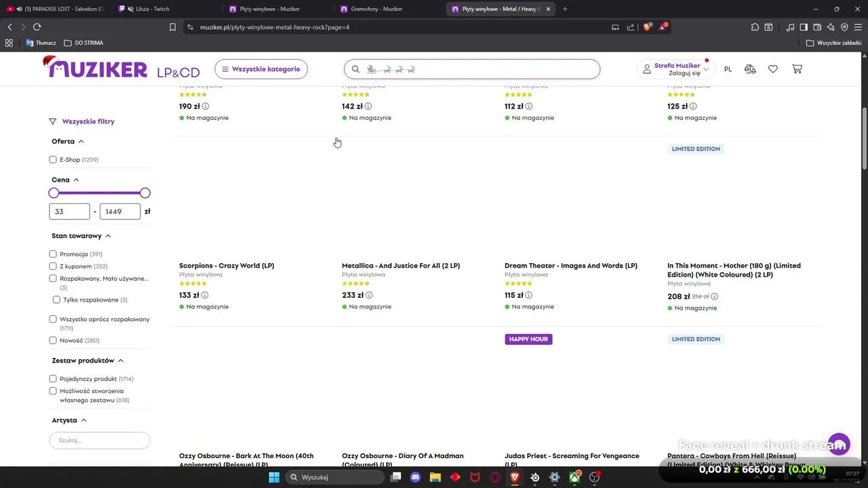This screenshot has width=868, height=488.
Task: Open the Xbox app from the taskbar
Action: pyautogui.click(x=574, y=477)
